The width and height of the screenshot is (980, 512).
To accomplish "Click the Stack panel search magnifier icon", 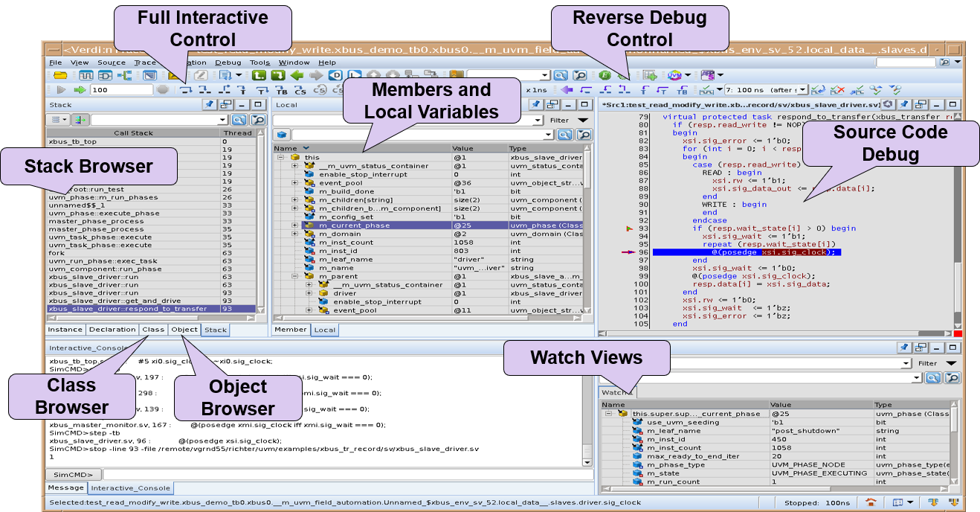I will (x=239, y=120).
